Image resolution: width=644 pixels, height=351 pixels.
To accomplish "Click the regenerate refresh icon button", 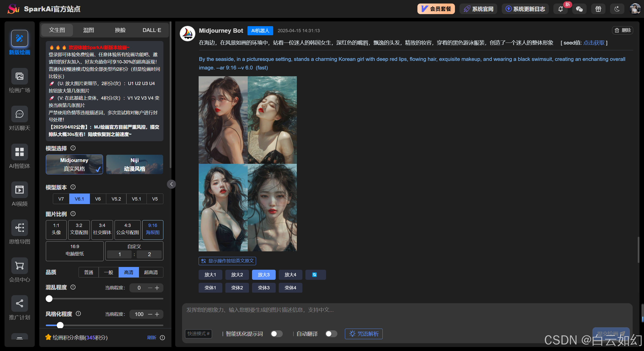I will [315, 275].
